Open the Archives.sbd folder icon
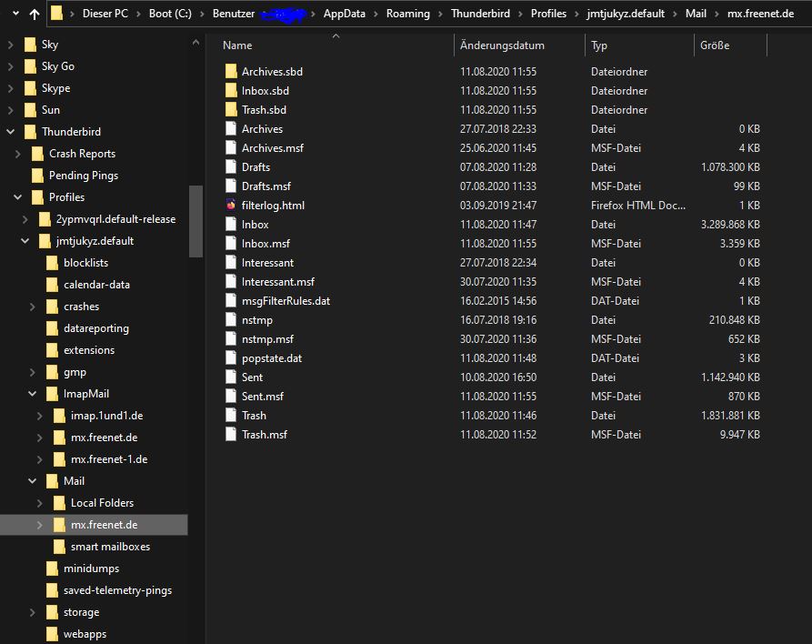This screenshot has width=812, height=644. 231,72
